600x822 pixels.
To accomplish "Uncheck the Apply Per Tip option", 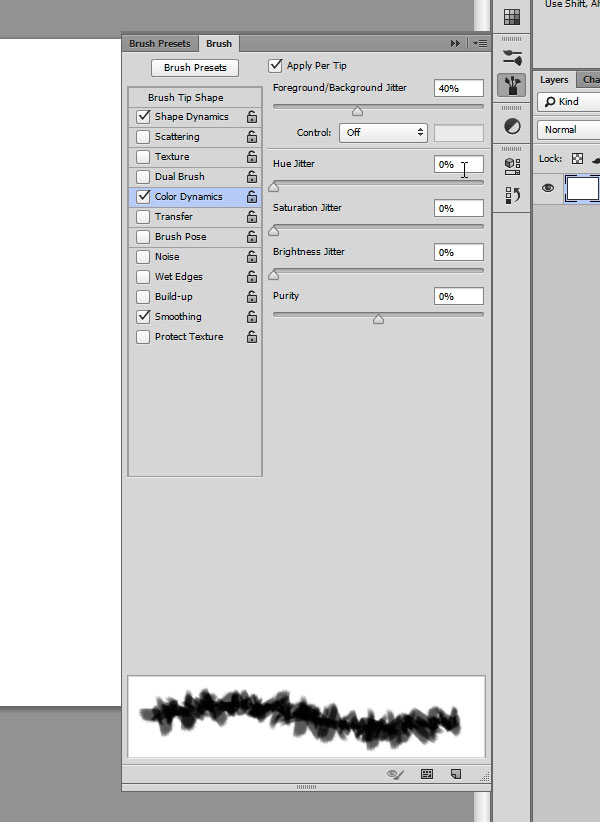I will pos(276,66).
